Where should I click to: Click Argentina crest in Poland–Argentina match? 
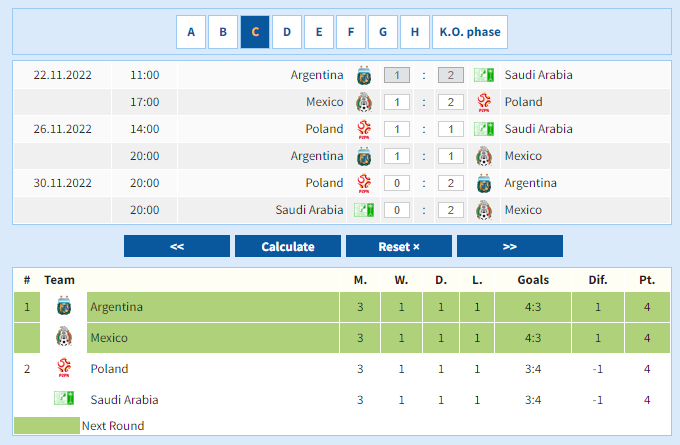click(x=484, y=183)
